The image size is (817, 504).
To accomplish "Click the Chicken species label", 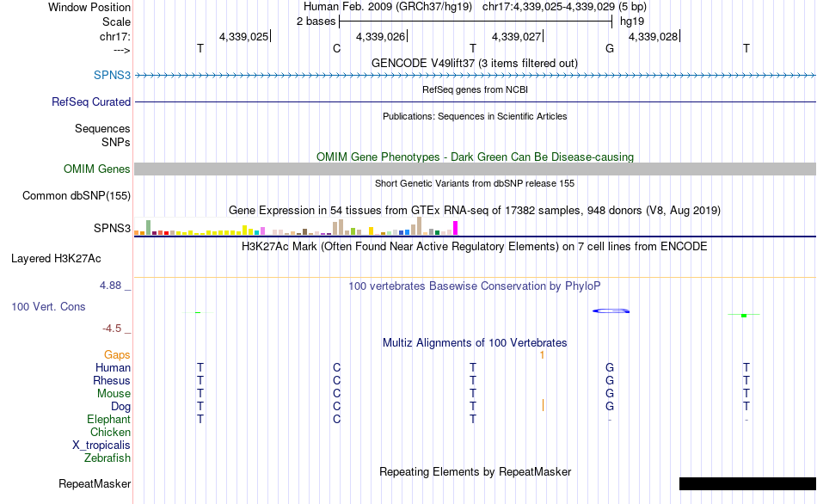I will pos(110,432).
